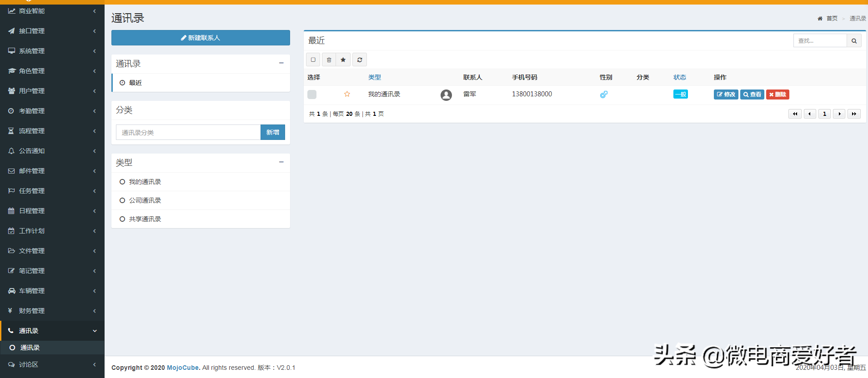Go to the last page button
The image size is (868, 378).
(854, 114)
